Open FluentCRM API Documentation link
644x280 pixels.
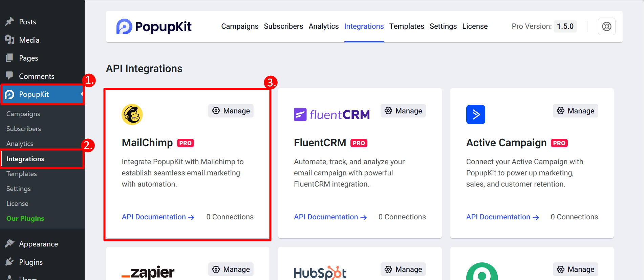pyautogui.click(x=330, y=217)
